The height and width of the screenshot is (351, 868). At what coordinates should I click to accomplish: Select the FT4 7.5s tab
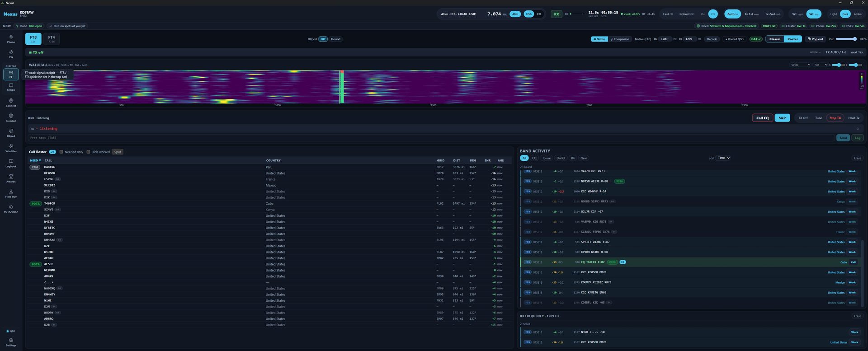click(x=52, y=39)
